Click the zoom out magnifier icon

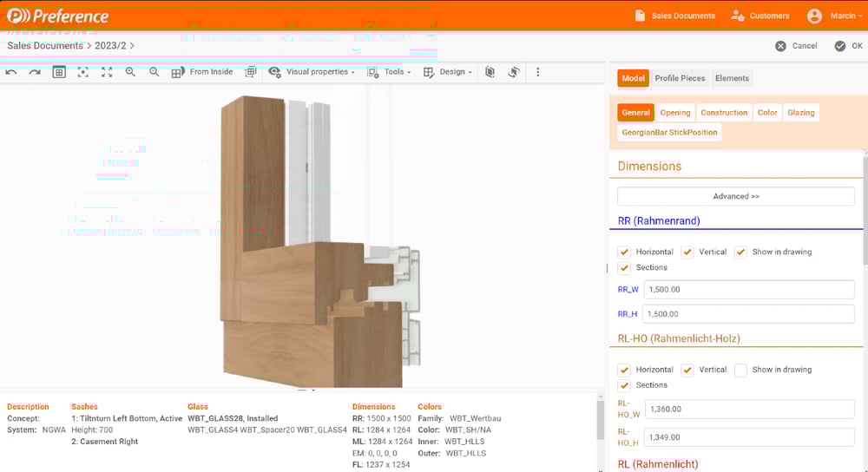point(155,72)
